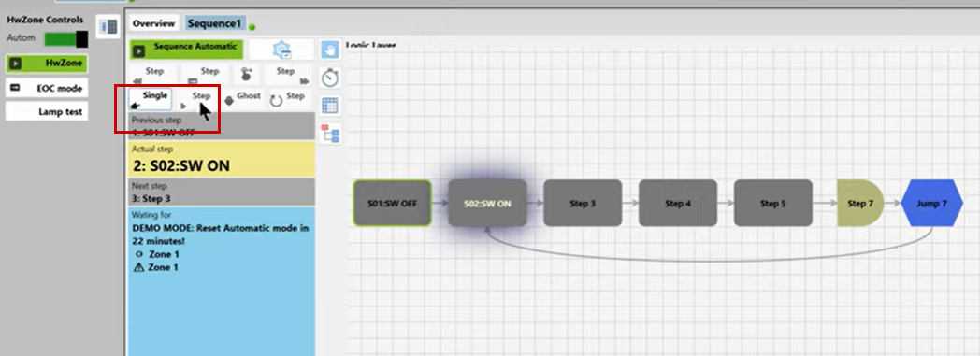Select the hand pan tool icon
The height and width of the screenshot is (356, 980).
tap(330, 50)
